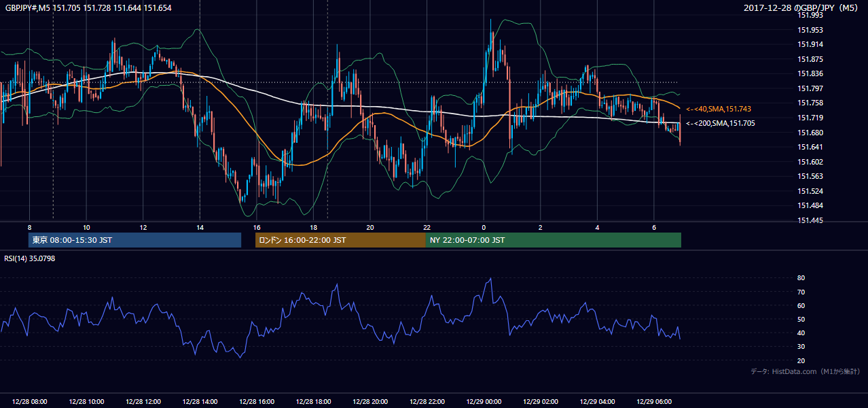Click hour label 18 under price chart
Image resolution: width=868 pixels, height=408 pixels.
point(313,227)
